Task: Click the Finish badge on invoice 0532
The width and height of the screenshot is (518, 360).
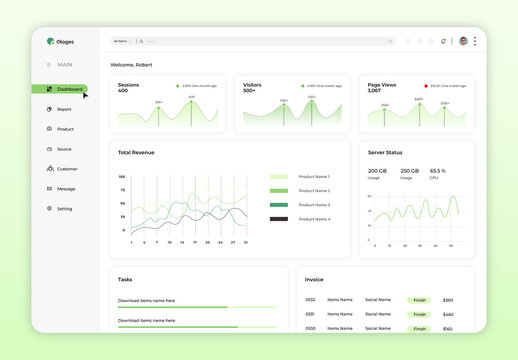Action: click(419, 300)
